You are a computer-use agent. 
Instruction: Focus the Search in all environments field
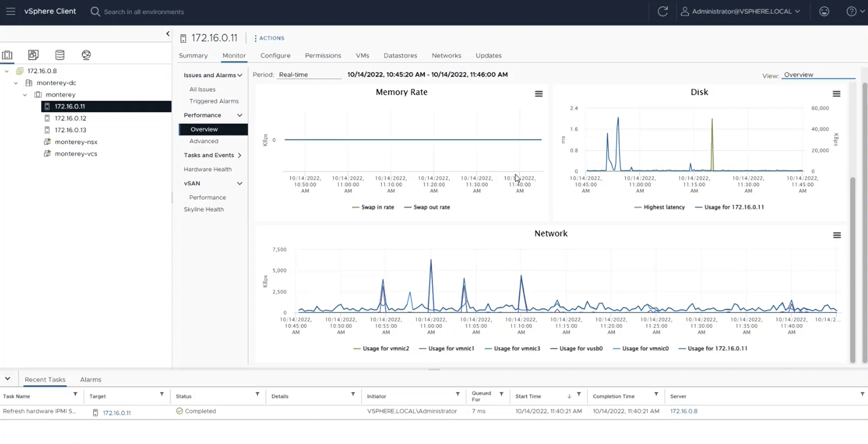[x=143, y=12]
